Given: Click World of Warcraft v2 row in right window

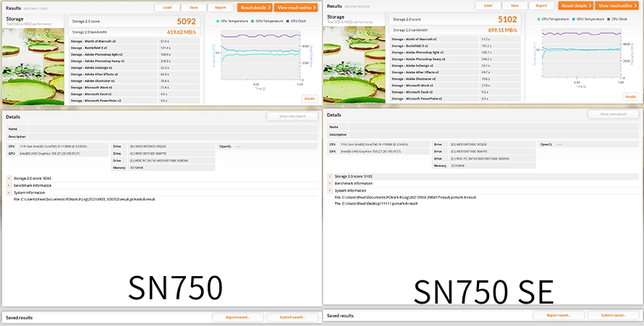Looking at the screenshot, I should (x=455, y=39).
